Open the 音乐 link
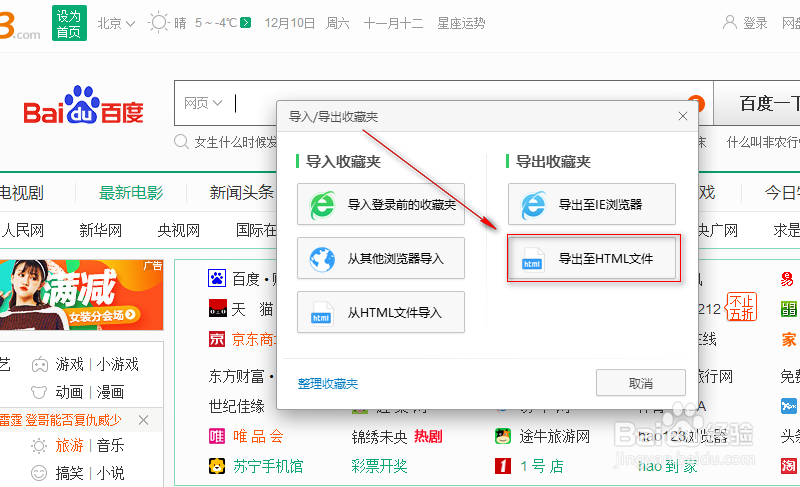800x487 pixels. pyautogui.click(x=110, y=445)
